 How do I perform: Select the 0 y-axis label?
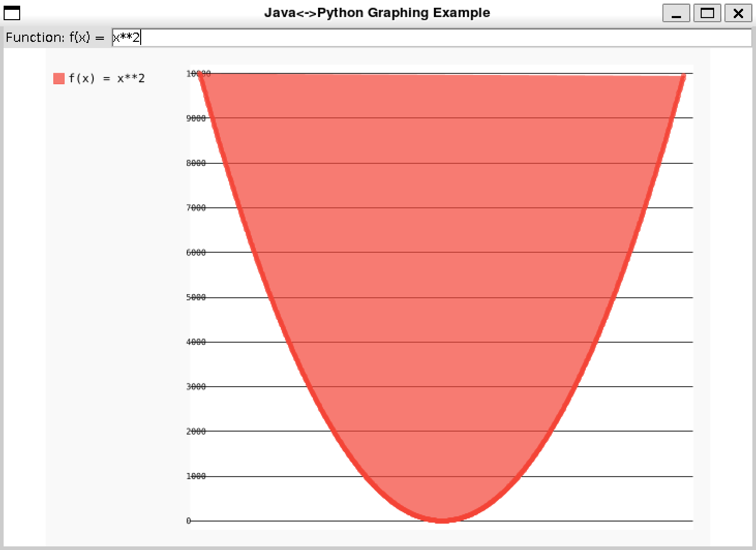(x=189, y=521)
